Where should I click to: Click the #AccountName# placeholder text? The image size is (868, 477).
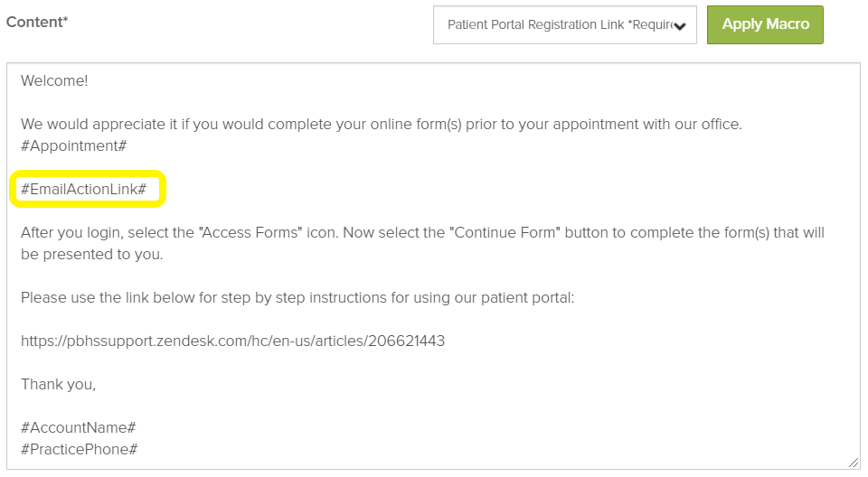[x=78, y=428]
